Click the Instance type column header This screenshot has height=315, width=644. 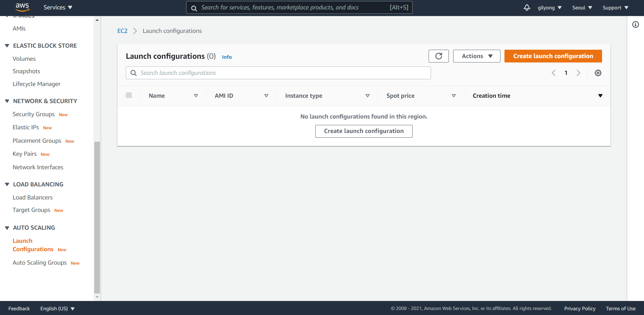coord(304,96)
